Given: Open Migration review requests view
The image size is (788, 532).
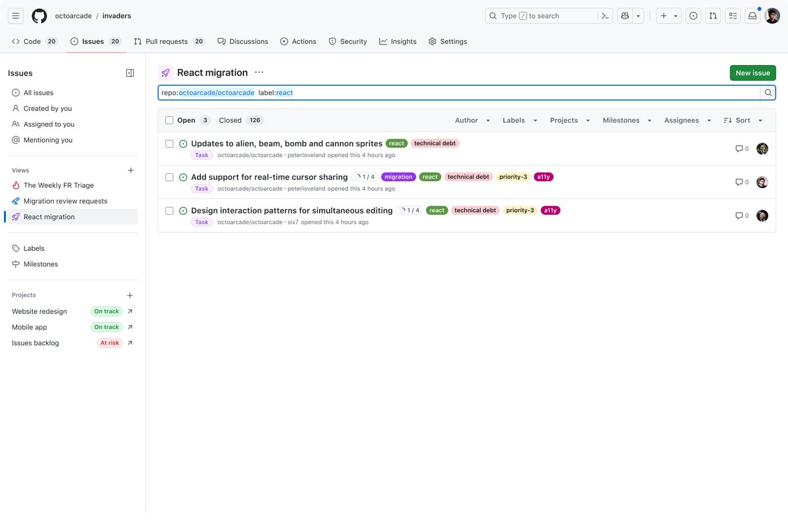Looking at the screenshot, I should tap(72, 201).
